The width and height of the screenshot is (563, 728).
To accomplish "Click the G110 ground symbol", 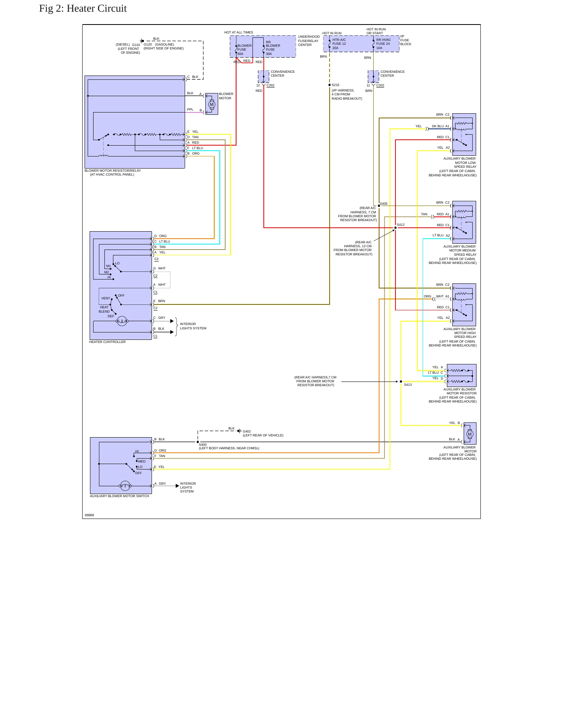I will tap(142, 41).
